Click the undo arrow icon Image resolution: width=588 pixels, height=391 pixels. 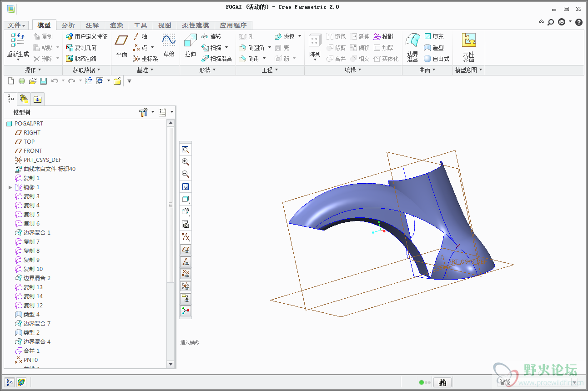(x=55, y=81)
